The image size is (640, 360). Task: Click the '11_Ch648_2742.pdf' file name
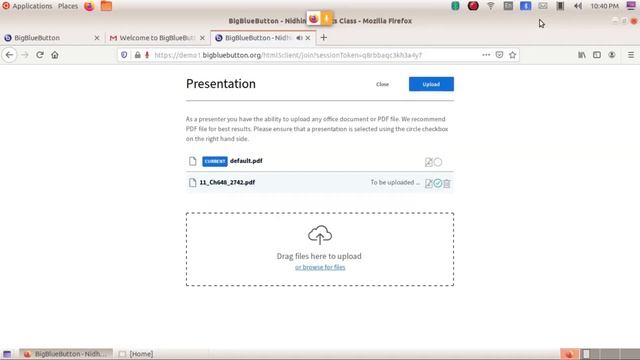pos(227,182)
